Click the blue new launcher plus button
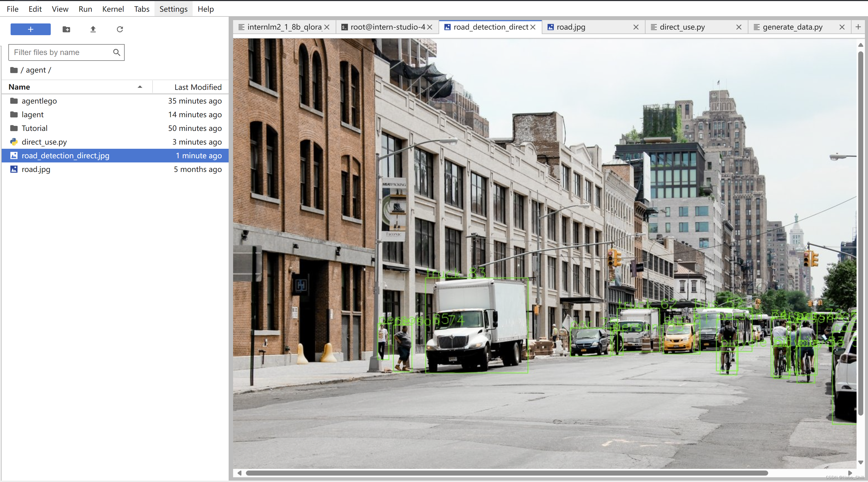868x482 pixels. point(30,29)
